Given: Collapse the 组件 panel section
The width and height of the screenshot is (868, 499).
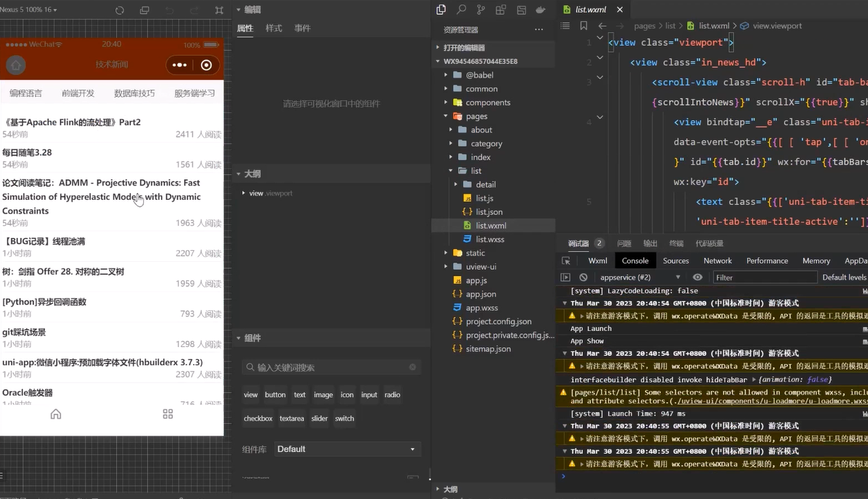Looking at the screenshot, I should coord(239,338).
